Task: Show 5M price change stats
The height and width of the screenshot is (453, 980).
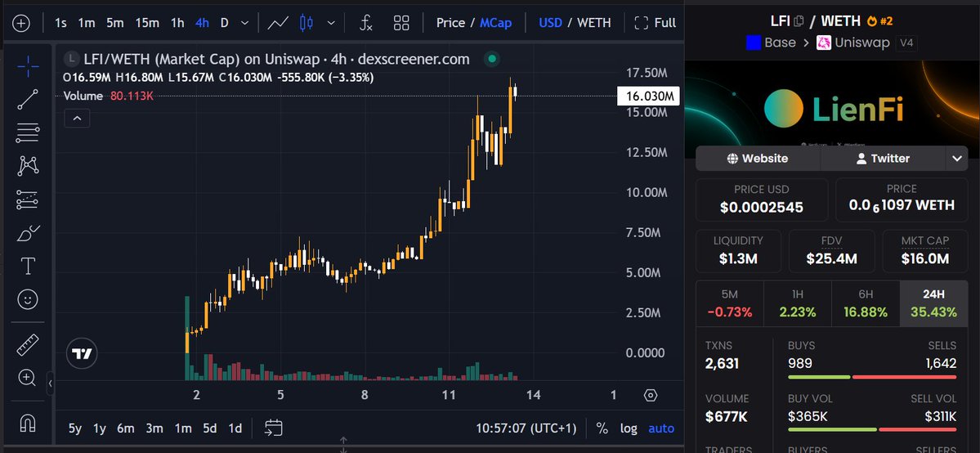Action: tap(729, 303)
